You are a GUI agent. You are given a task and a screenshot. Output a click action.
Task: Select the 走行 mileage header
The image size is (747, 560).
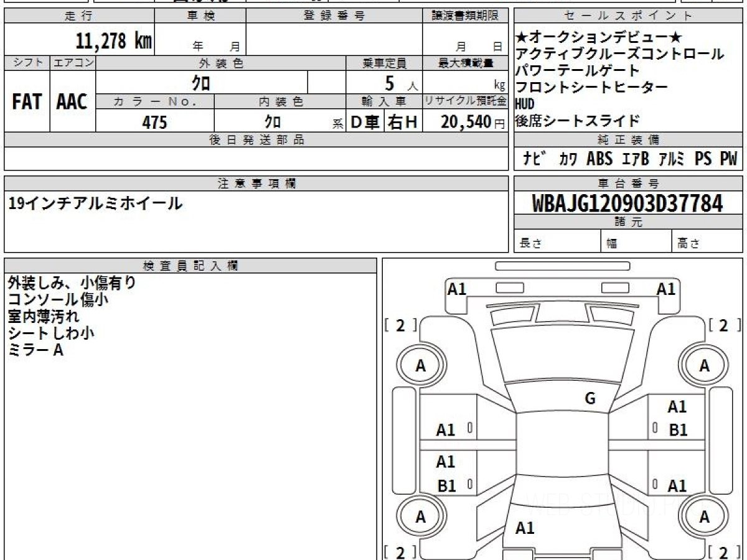coord(78,16)
